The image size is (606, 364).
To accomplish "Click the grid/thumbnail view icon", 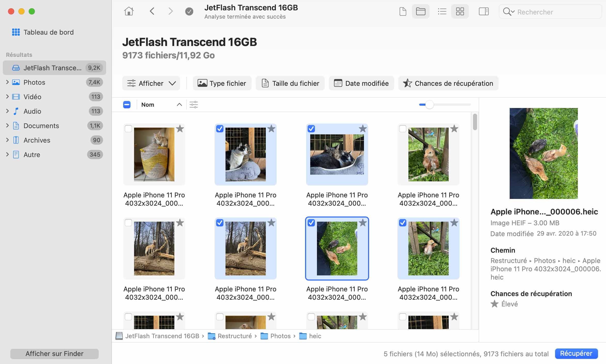I will (460, 12).
